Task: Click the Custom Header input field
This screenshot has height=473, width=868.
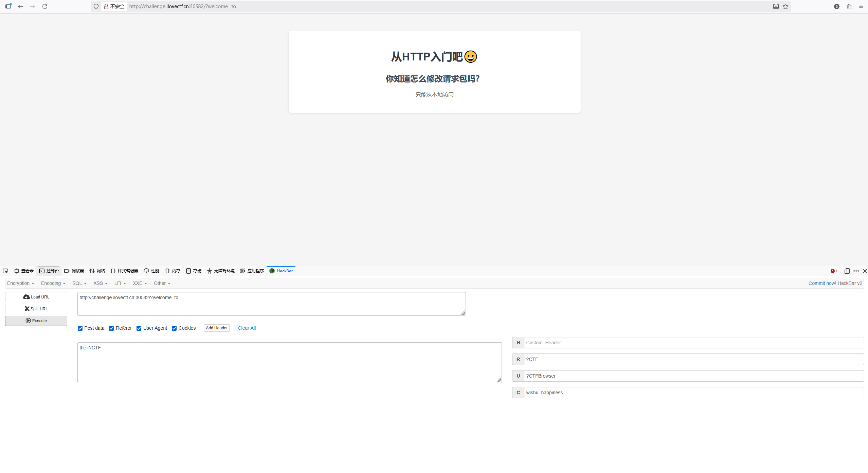Action: pyautogui.click(x=693, y=343)
